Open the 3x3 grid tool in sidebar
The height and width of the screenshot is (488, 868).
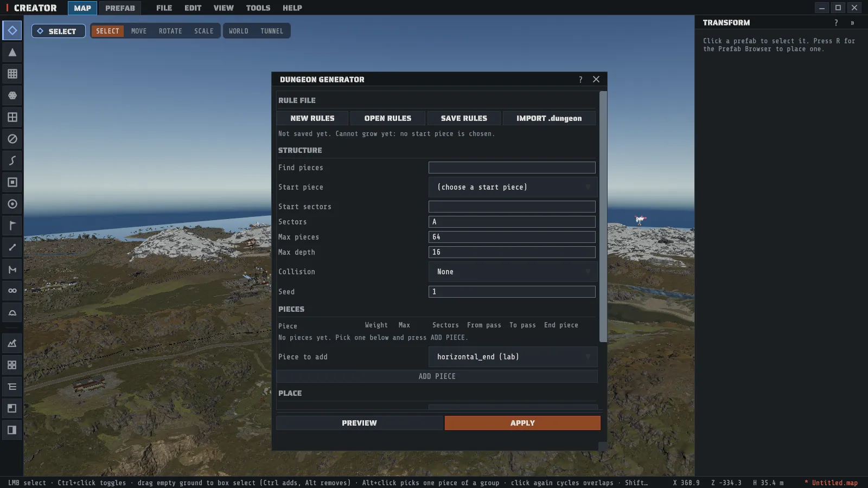pyautogui.click(x=12, y=74)
